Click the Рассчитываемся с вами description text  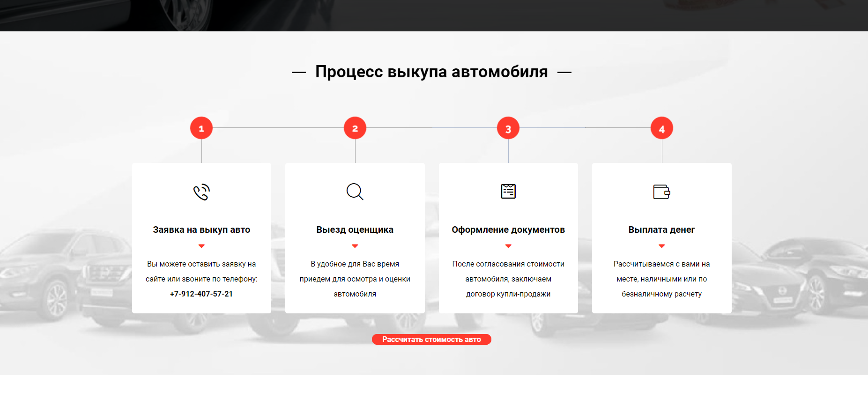click(x=661, y=279)
